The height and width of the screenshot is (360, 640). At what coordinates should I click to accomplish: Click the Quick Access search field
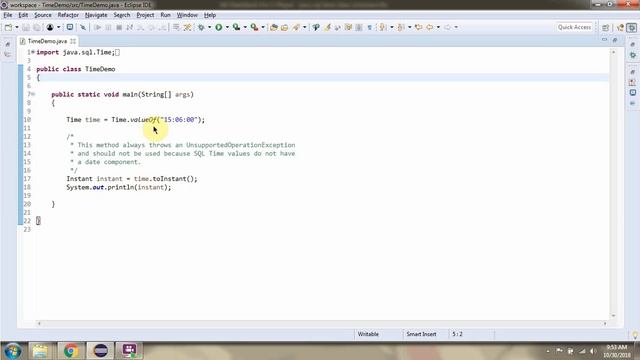pyautogui.click(x=574, y=27)
